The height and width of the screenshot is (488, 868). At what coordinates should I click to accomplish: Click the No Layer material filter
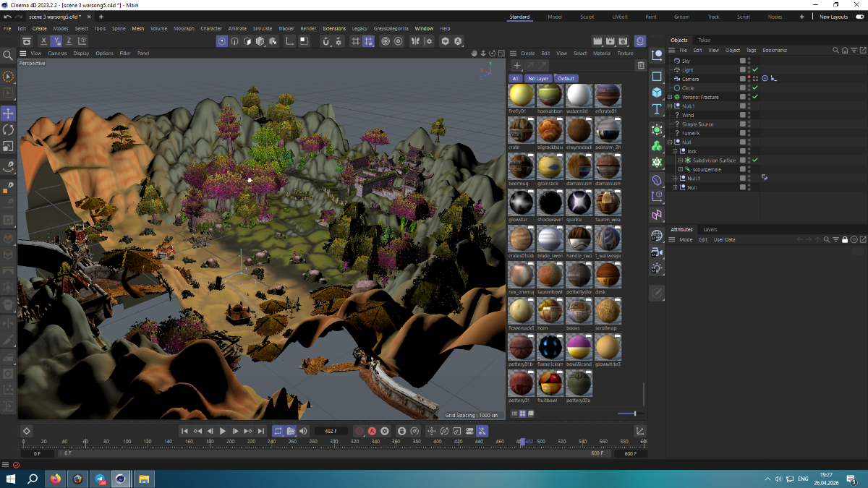click(x=537, y=78)
